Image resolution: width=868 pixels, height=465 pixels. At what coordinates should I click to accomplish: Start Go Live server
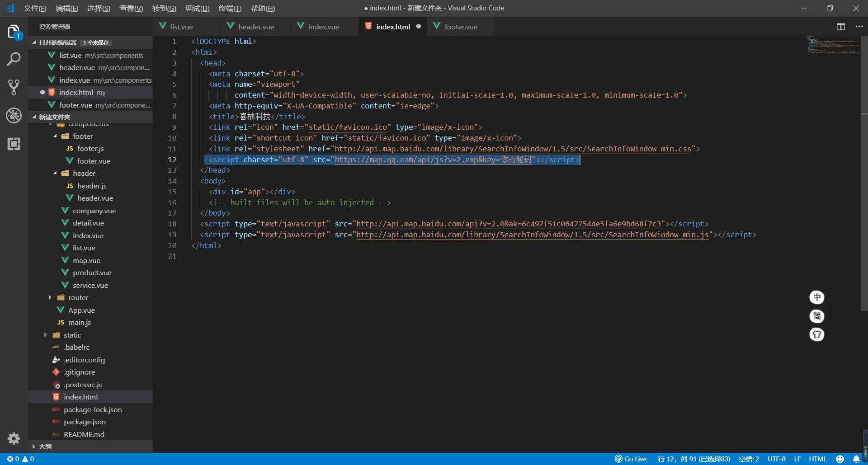point(631,459)
